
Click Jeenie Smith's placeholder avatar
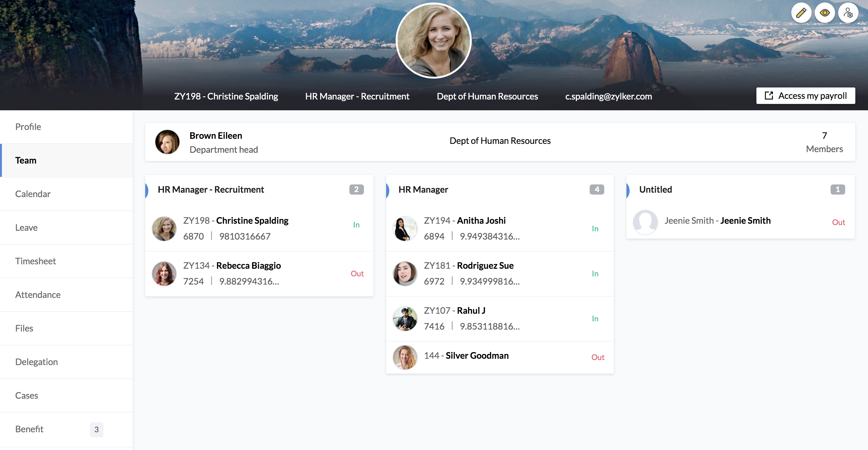pyautogui.click(x=645, y=222)
